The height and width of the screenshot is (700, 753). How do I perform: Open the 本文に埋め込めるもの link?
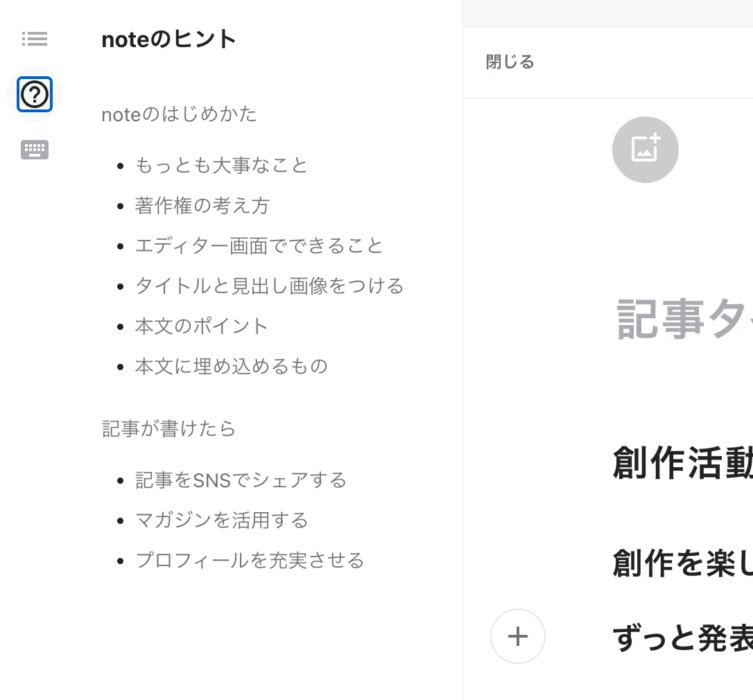232,367
